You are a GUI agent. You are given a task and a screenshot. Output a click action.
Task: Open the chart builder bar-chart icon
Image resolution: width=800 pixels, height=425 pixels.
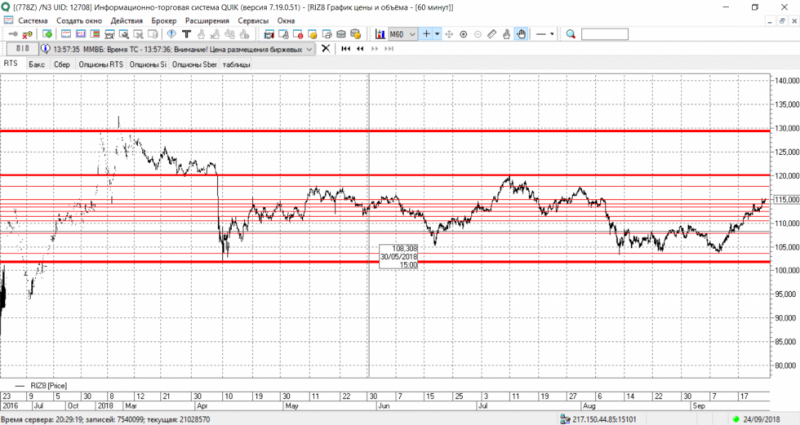point(380,34)
